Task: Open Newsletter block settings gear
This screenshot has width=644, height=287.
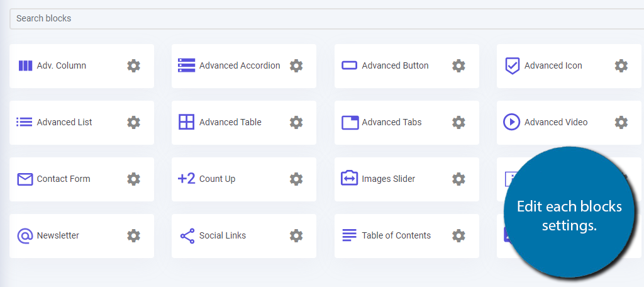Action: pos(133,235)
